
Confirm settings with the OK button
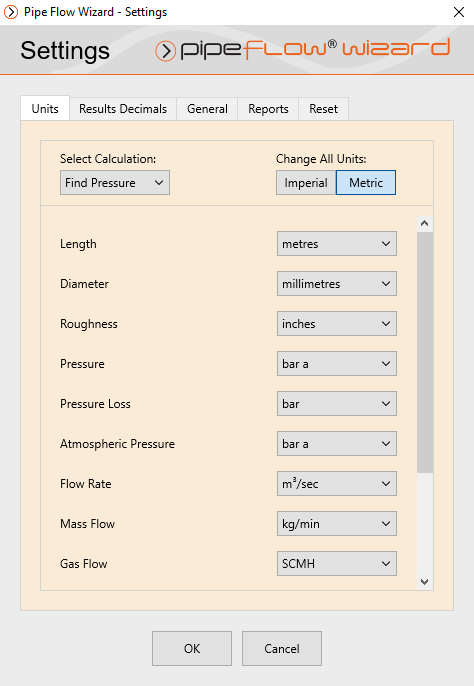point(192,648)
